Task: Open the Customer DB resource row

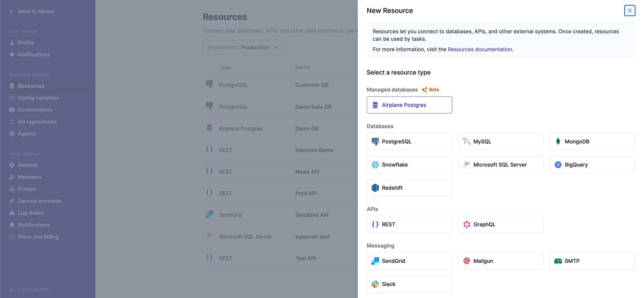Action: 280,85
